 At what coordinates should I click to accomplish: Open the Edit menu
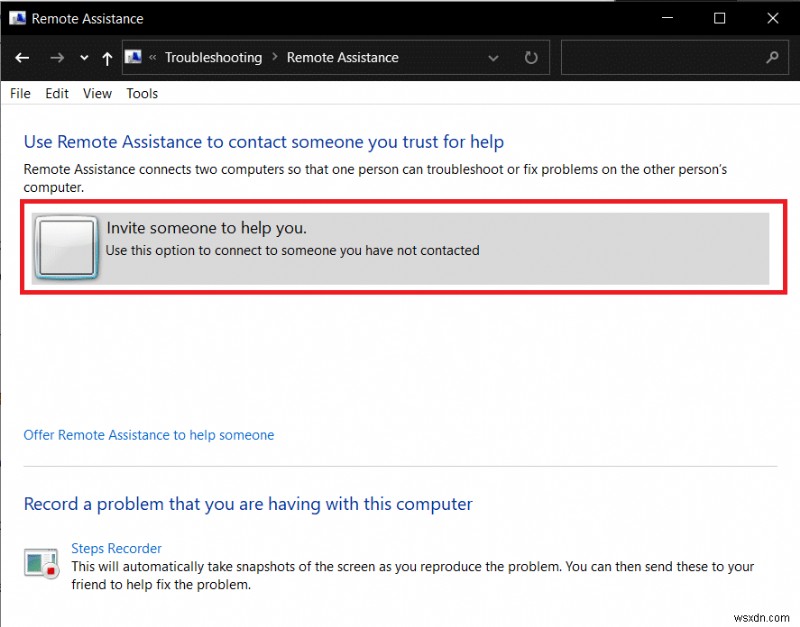57,93
